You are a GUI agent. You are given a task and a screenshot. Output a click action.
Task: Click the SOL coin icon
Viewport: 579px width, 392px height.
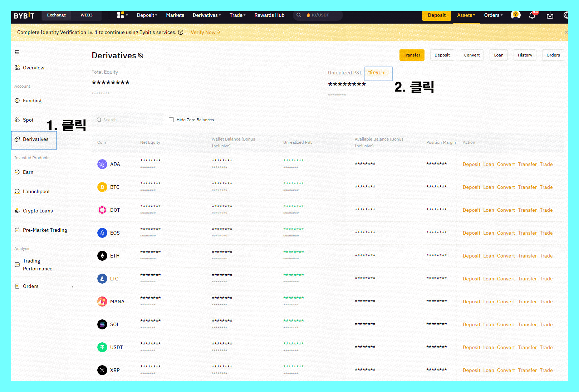pyautogui.click(x=102, y=324)
